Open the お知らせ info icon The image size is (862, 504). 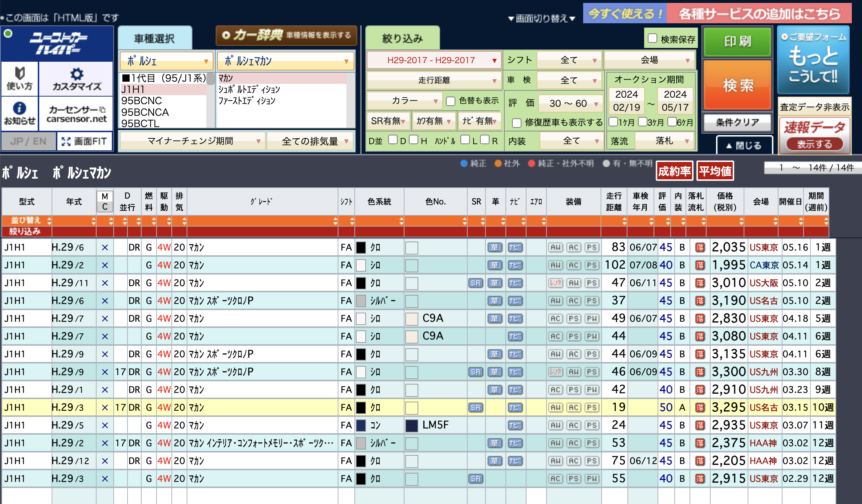(x=20, y=113)
